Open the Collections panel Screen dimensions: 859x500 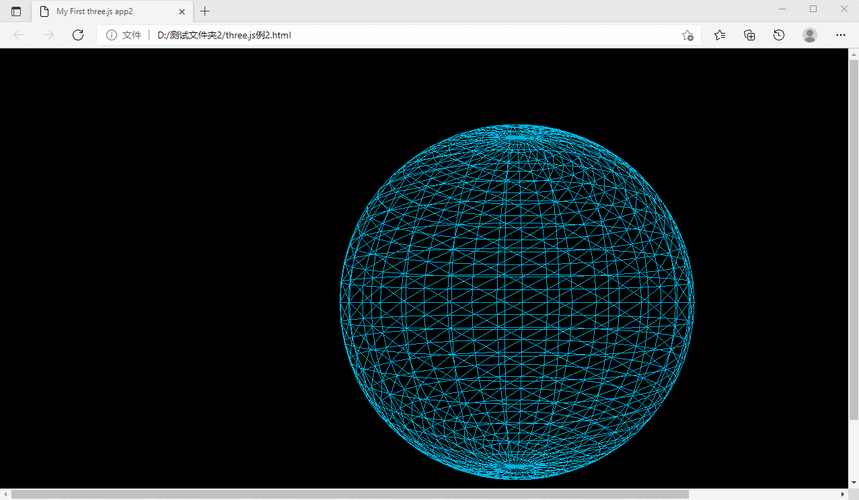[x=749, y=35]
